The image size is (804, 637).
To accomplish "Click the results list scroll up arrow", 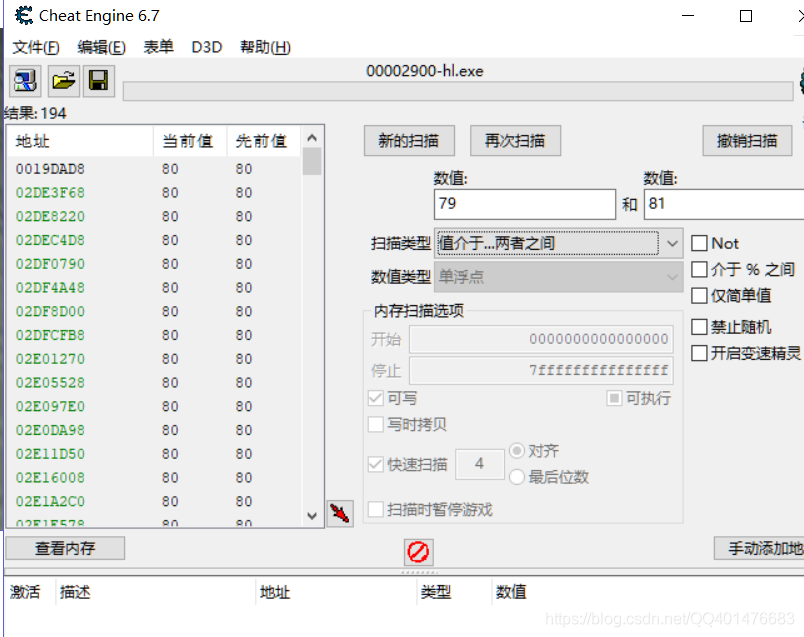I will pyautogui.click(x=312, y=137).
